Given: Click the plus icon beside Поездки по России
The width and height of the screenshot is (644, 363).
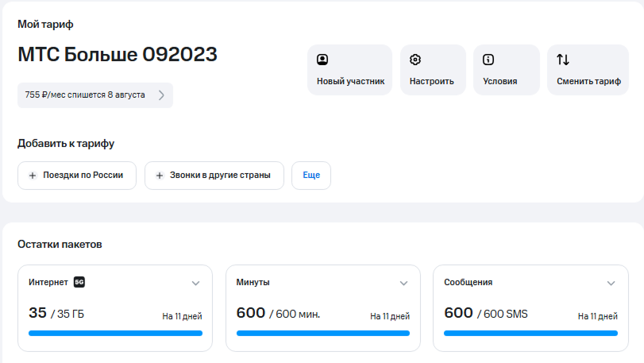Looking at the screenshot, I should click(33, 176).
